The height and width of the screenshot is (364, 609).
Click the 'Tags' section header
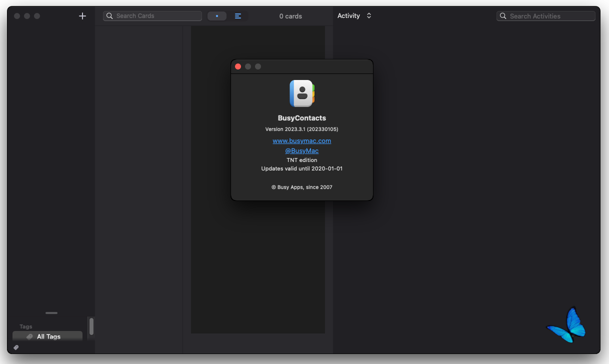[x=26, y=326]
